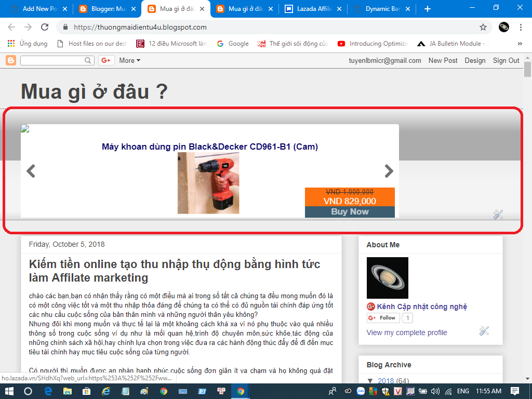Open the View my complete profile link
Screen dimensions: 532x399
click(407, 332)
